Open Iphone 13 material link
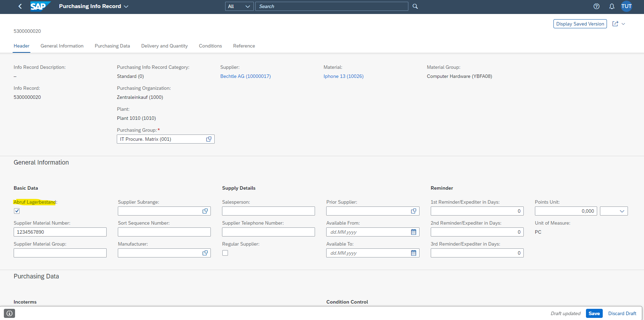 [343, 76]
